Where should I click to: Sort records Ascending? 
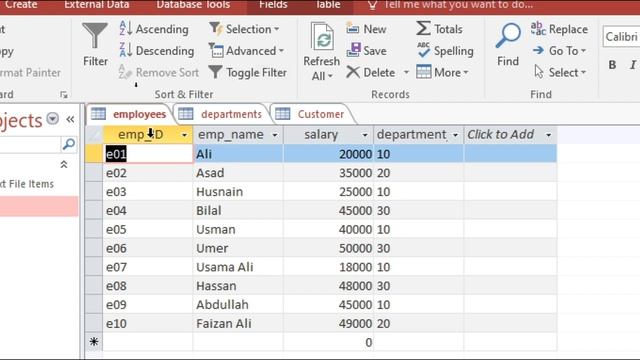[x=154, y=29]
